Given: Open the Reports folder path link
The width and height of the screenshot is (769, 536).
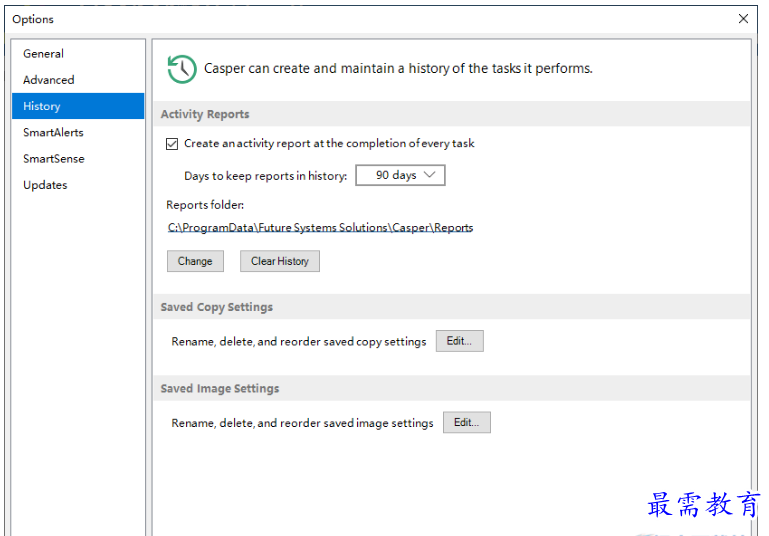Looking at the screenshot, I should point(320,228).
